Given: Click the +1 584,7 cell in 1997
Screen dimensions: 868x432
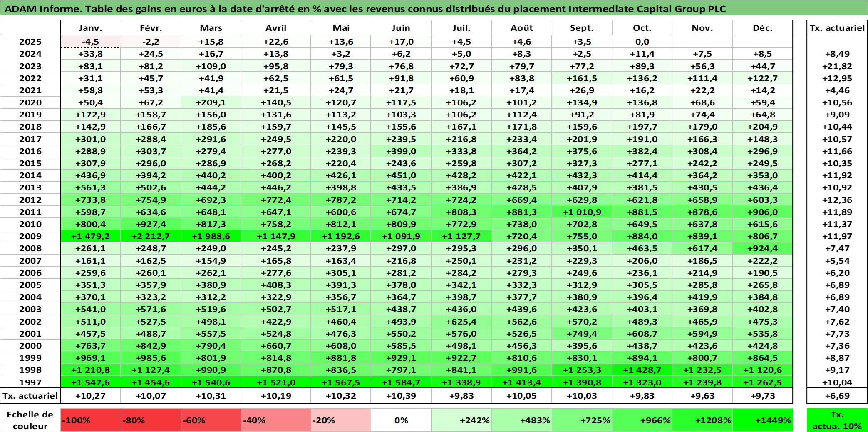Looking at the screenshot, I should [x=401, y=382].
